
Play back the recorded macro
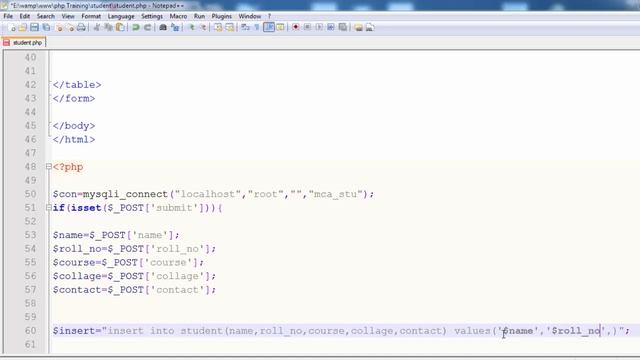click(319, 27)
